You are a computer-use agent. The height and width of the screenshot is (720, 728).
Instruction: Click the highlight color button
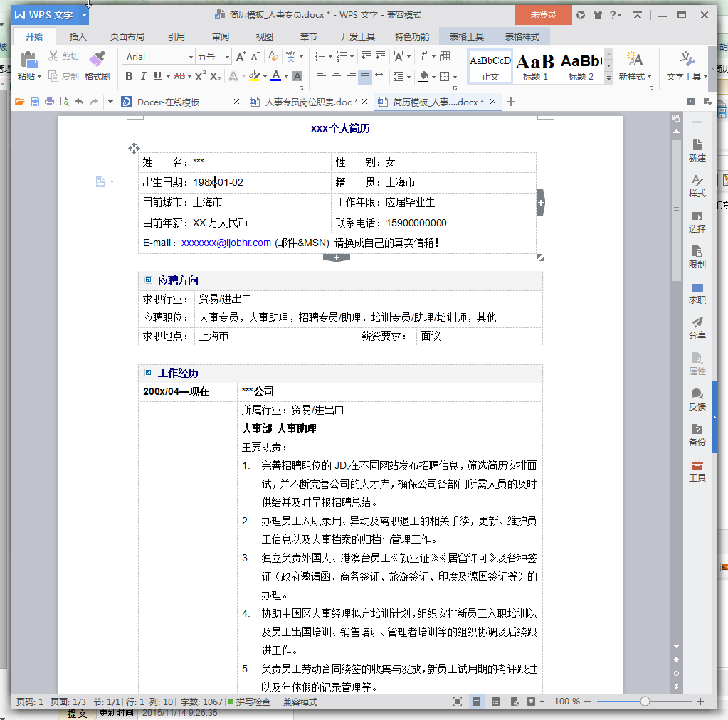point(254,75)
